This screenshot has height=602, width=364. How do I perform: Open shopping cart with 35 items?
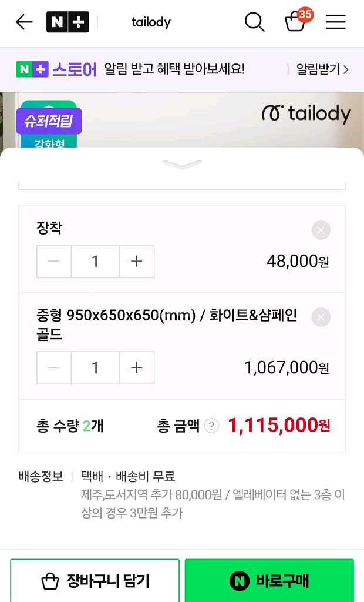pyautogui.click(x=296, y=22)
